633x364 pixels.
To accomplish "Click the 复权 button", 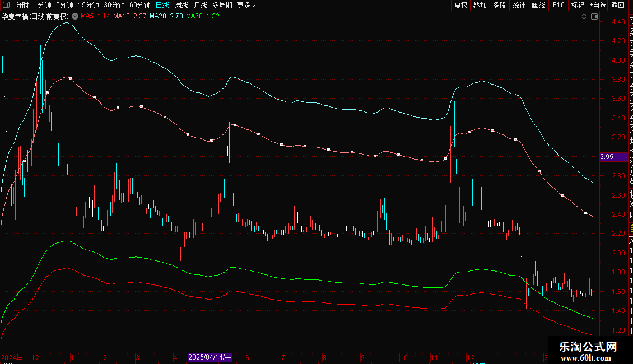I will click(x=460, y=5).
